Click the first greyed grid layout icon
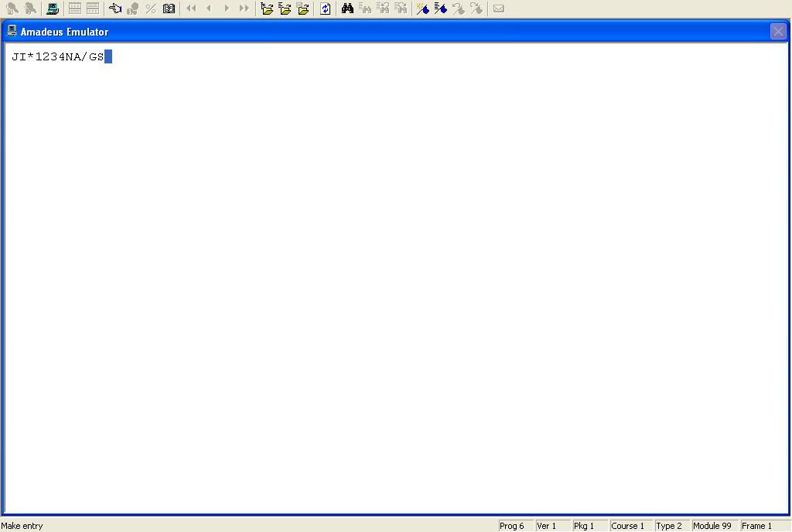 75,9
